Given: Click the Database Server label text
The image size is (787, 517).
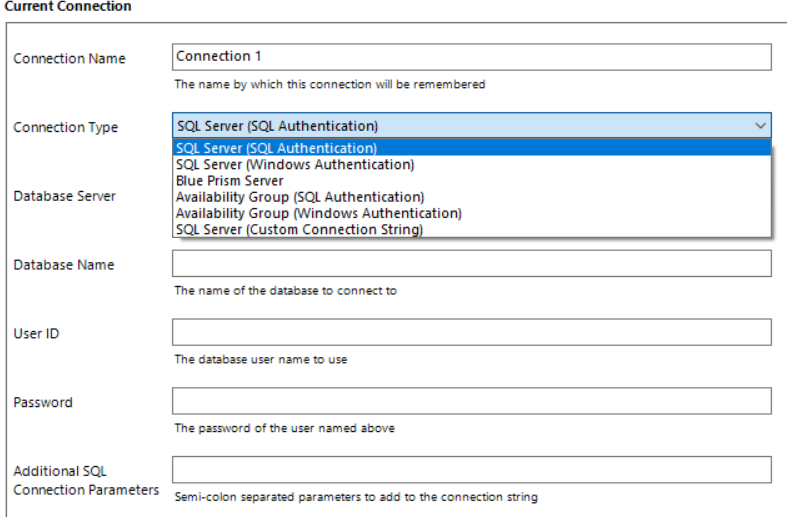Looking at the screenshot, I should point(65,196).
